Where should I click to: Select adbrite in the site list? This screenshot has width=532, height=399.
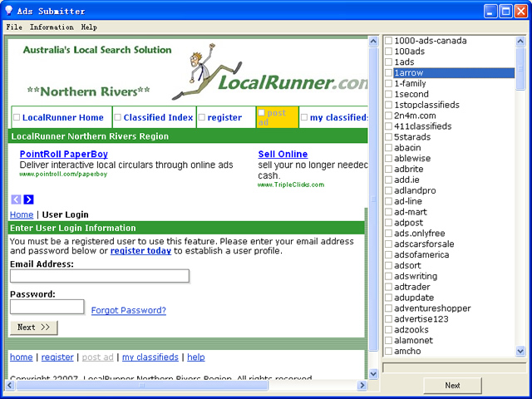[408, 169]
